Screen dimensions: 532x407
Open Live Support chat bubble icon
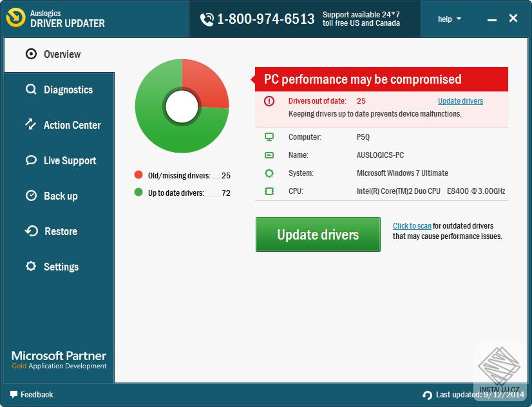tap(30, 160)
